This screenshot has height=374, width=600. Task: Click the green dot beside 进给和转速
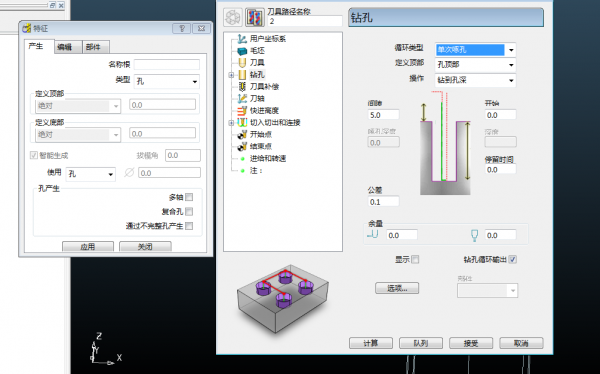(x=243, y=158)
